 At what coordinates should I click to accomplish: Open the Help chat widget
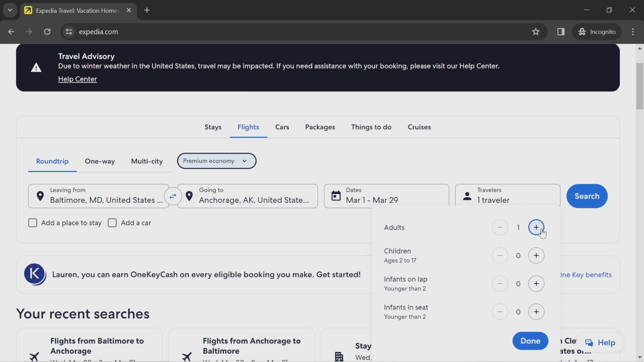[600, 343]
